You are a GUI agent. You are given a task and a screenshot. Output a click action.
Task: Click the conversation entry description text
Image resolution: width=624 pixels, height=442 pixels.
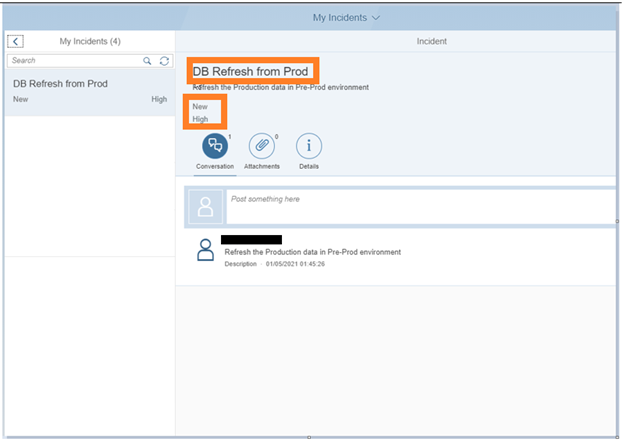tap(312, 252)
